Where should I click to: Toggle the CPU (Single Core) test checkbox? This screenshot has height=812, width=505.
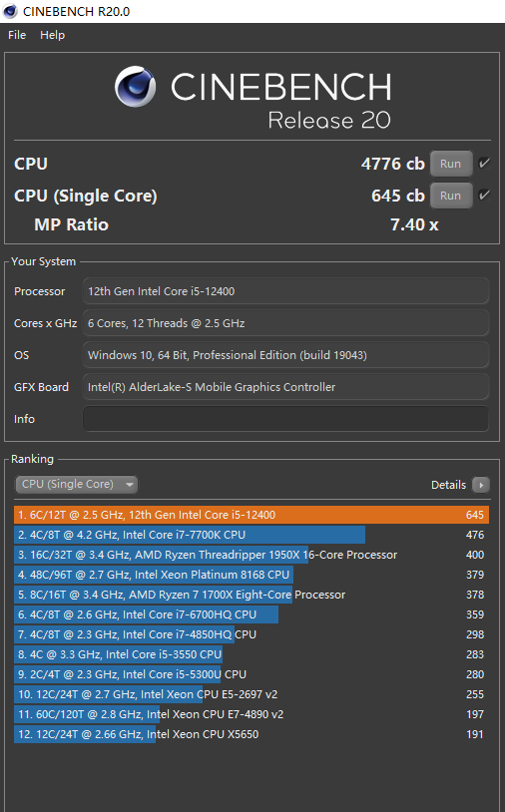pos(484,196)
